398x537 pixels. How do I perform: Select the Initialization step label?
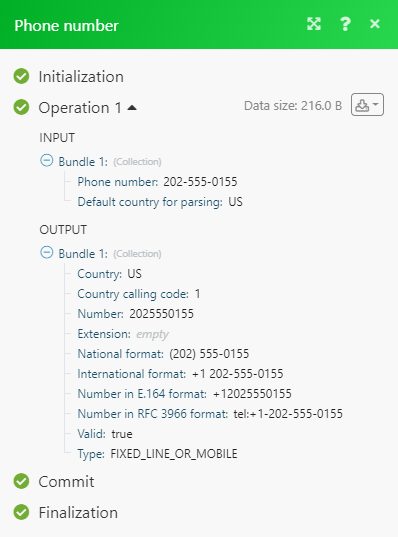(x=81, y=76)
